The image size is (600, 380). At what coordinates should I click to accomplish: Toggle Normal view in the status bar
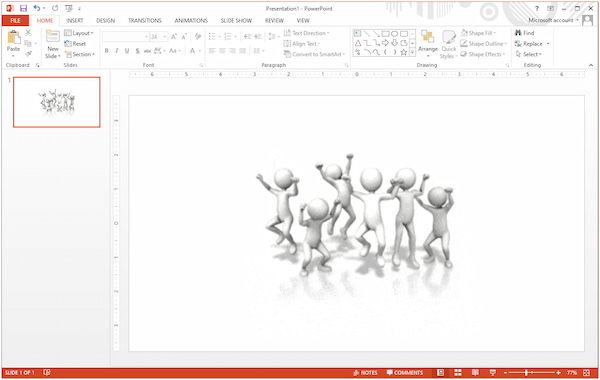[x=440, y=373]
